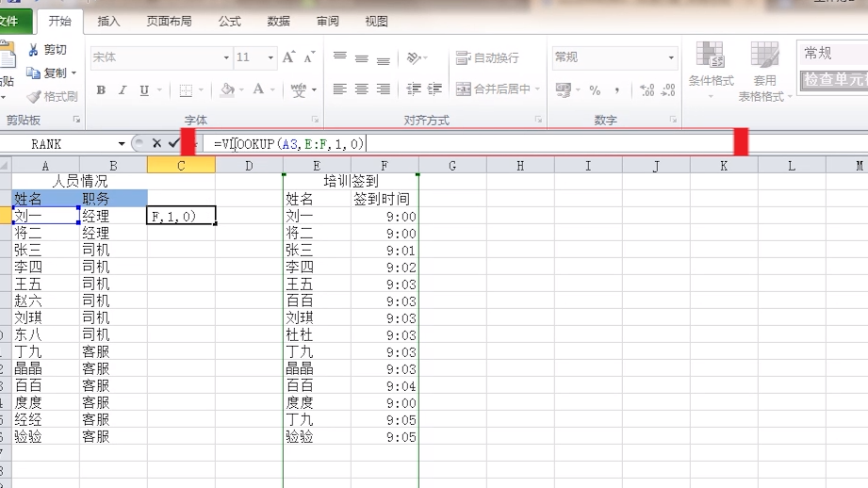This screenshot has width=868, height=488.
Task: Switch to the 开始 tab
Action: [x=59, y=22]
